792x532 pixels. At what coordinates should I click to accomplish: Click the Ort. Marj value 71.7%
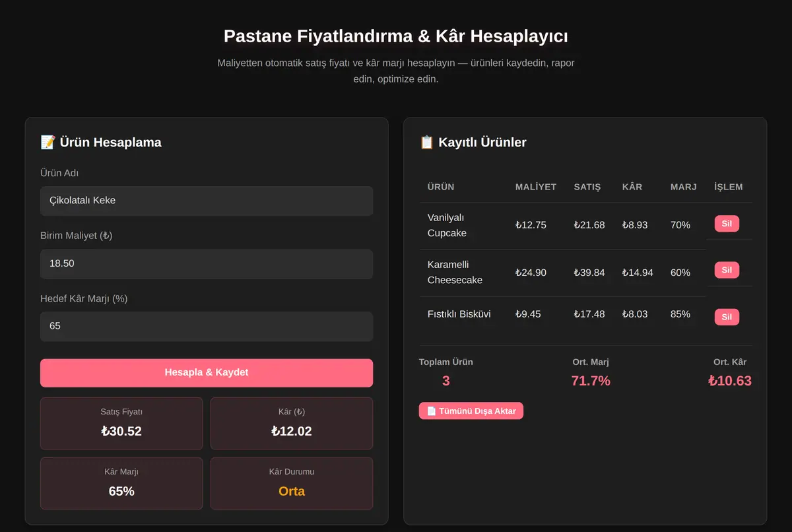click(591, 381)
